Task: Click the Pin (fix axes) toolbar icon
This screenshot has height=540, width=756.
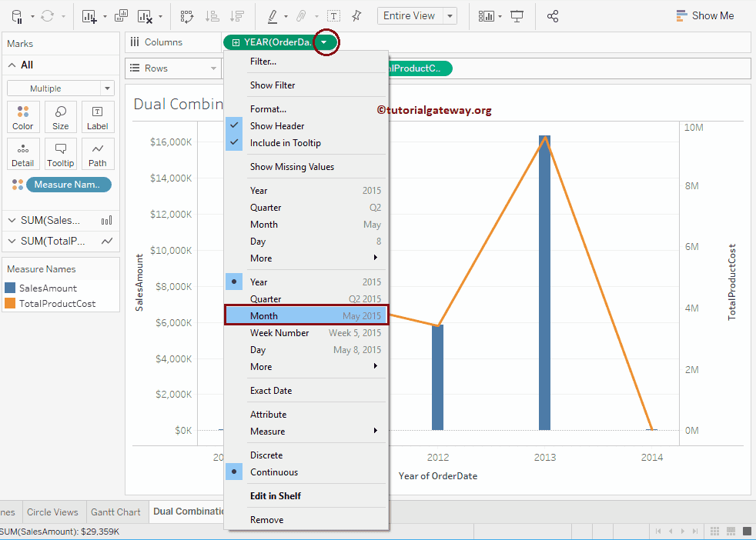Action: pos(356,16)
